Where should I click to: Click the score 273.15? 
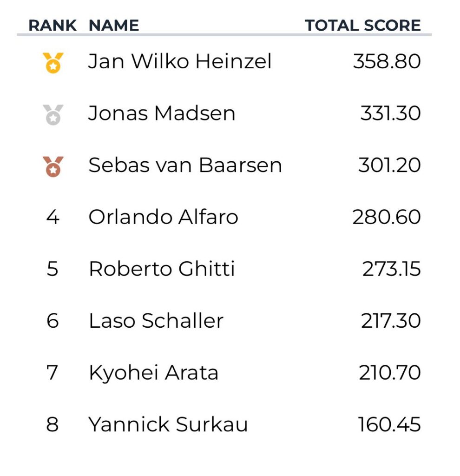(391, 269)
